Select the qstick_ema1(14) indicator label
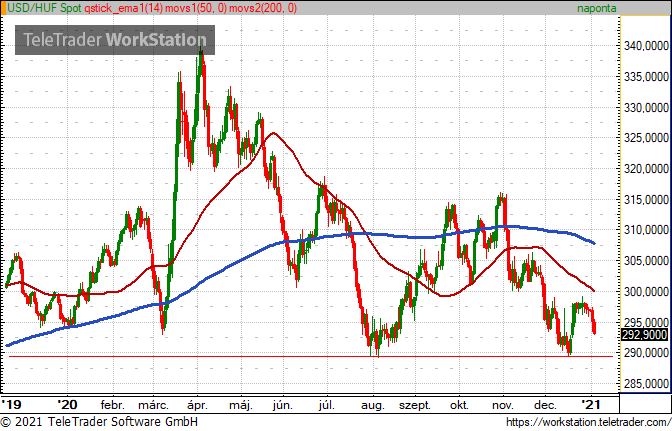The width and height of the screenshot is (672, 431). [124, 8]
